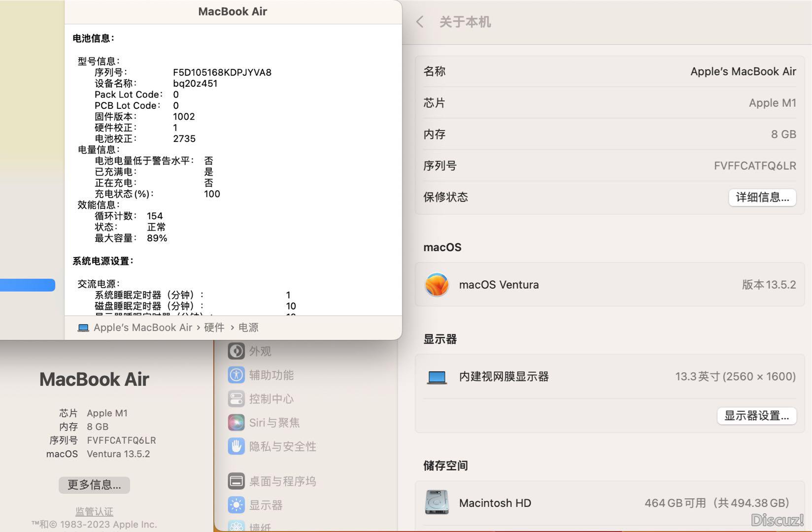
Task: Click the selected blue row in System Information sidebar
Action: point(28,285)
